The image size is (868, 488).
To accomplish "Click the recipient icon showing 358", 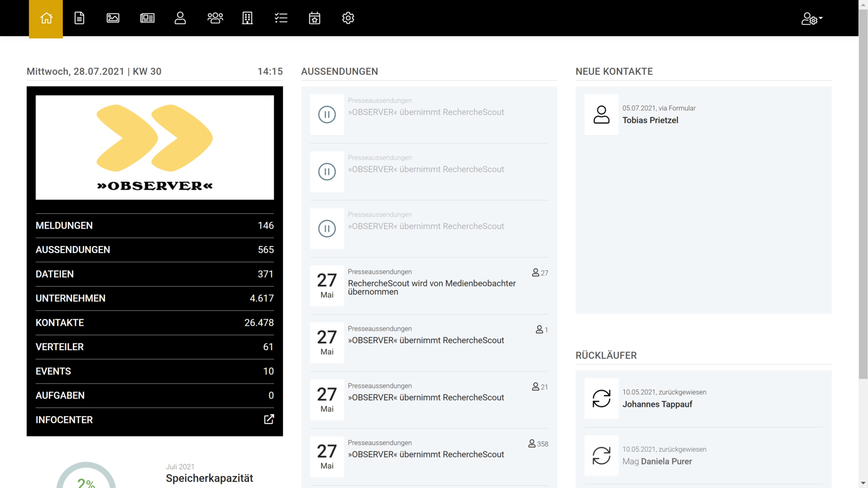I will (532, 444).
